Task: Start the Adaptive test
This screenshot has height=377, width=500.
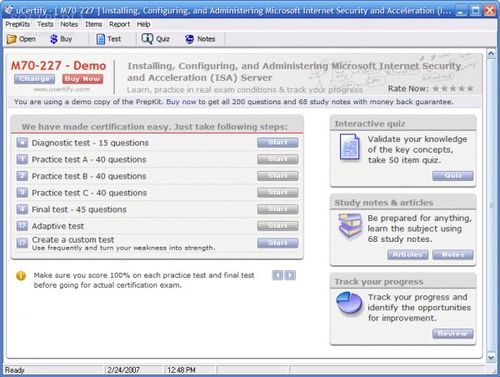Action: (x=278, y=226)
